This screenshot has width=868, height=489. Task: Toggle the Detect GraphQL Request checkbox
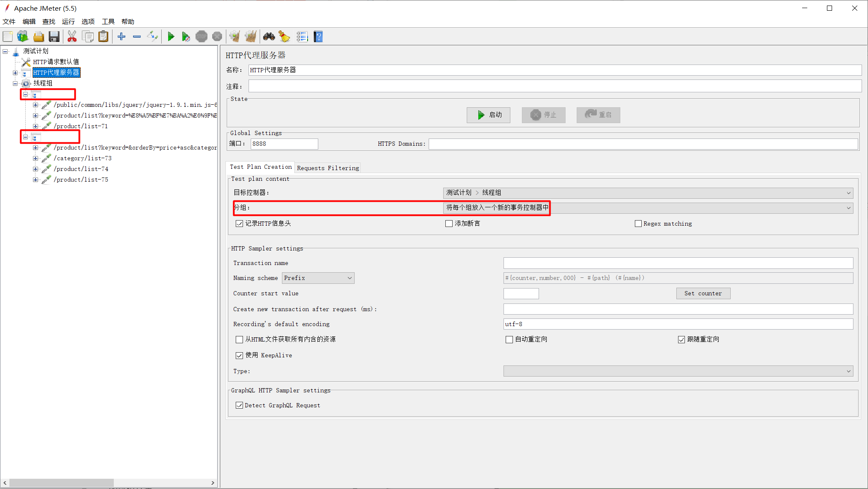[239, 406]
